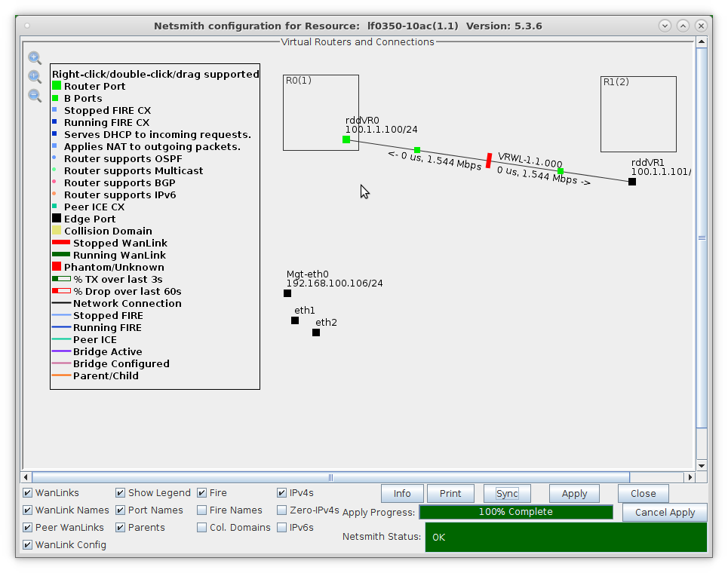The image size is (728, 573).
Task: Enable the Fire Names checkbox
Action: click(x=202, y=510)
